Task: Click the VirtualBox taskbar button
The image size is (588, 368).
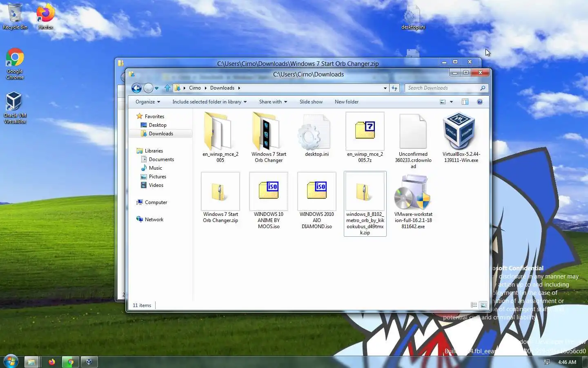Action: click(x=89, y=362)
